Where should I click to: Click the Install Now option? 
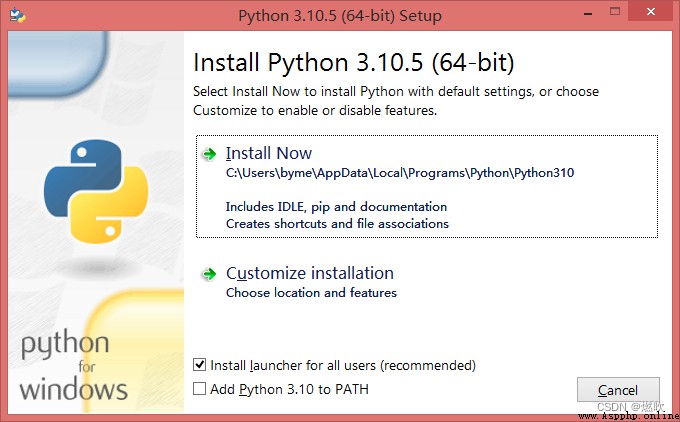click(x=427, y=186)
